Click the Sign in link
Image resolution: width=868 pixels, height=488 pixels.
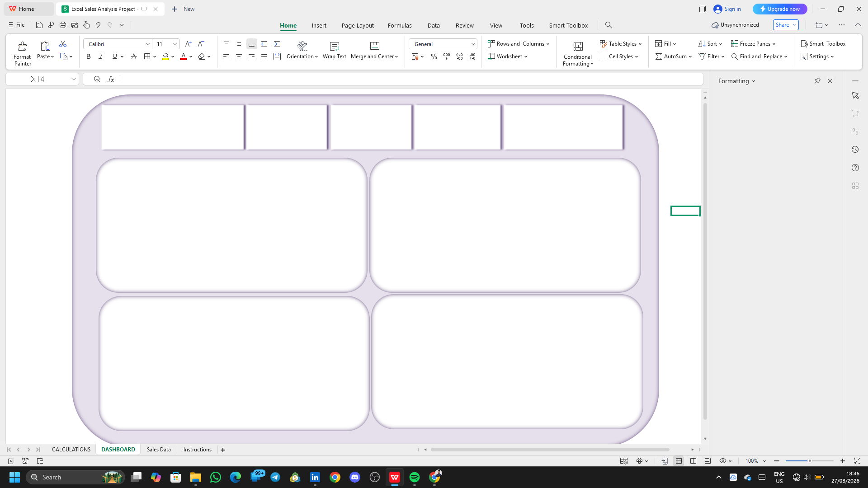click(x=732, y=9)
